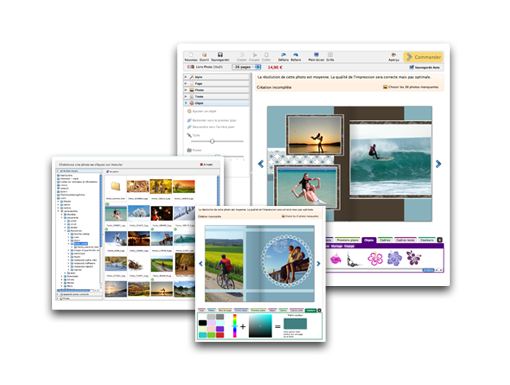Select the sunset silhouette photo on the page
This screenshot has height=385, width=510.
coord(315,135)
